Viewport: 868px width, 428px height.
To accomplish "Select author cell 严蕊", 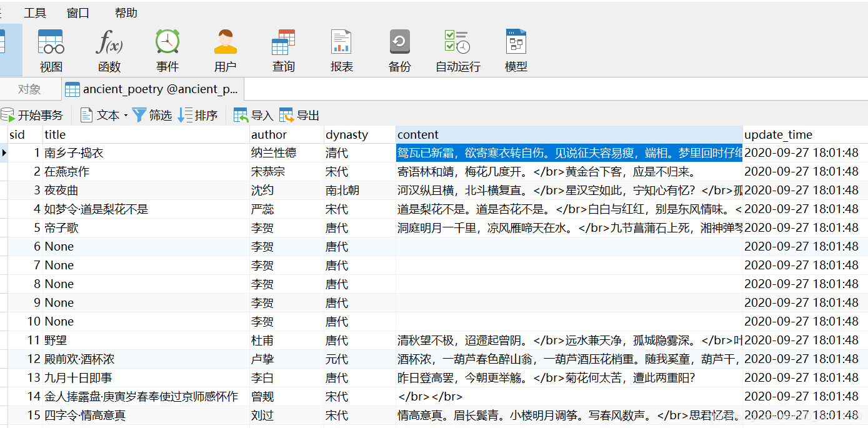I will tap(287, 209).
